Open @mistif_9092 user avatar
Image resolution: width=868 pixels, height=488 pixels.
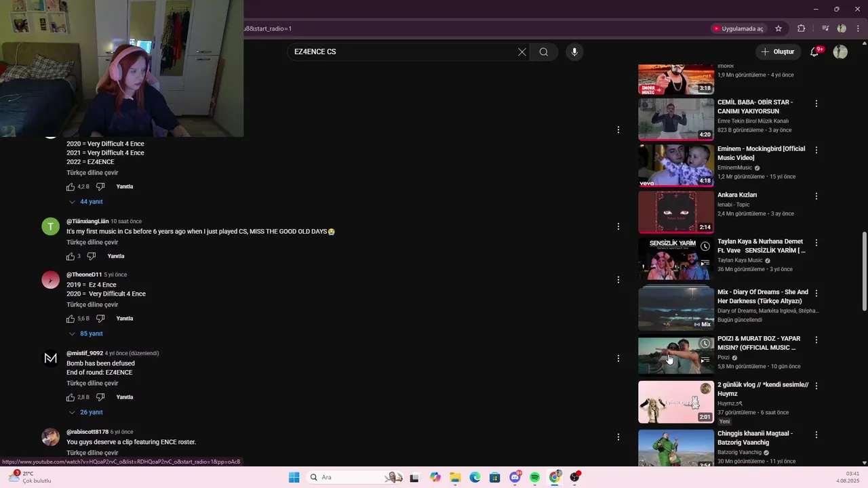point(51,359)
